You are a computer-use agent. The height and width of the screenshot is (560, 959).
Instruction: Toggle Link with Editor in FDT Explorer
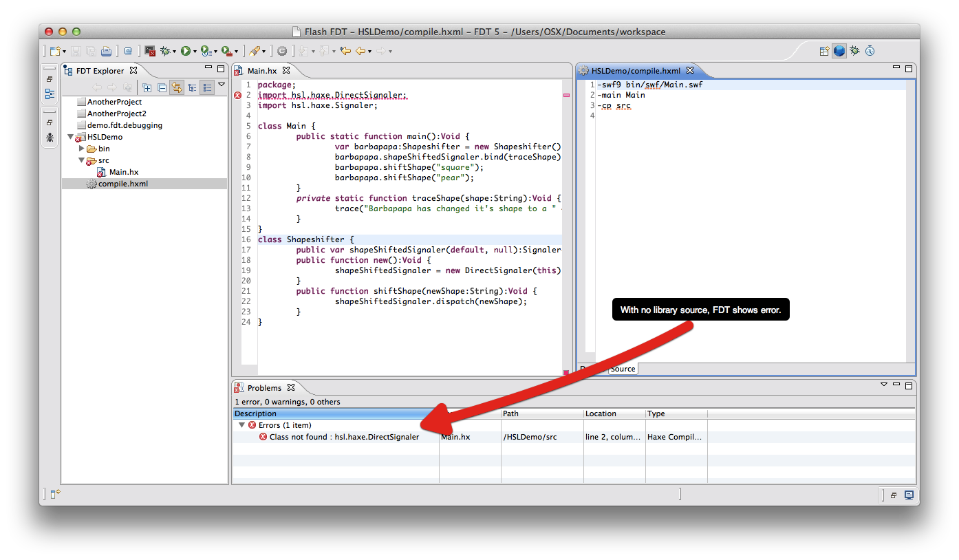[x=177, y=87]
